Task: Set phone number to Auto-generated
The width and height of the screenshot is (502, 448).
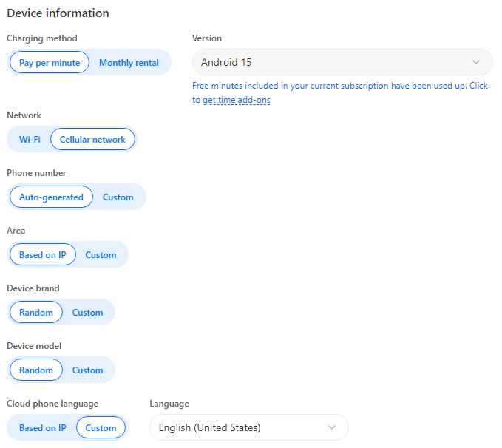Action: pos(51,197)
